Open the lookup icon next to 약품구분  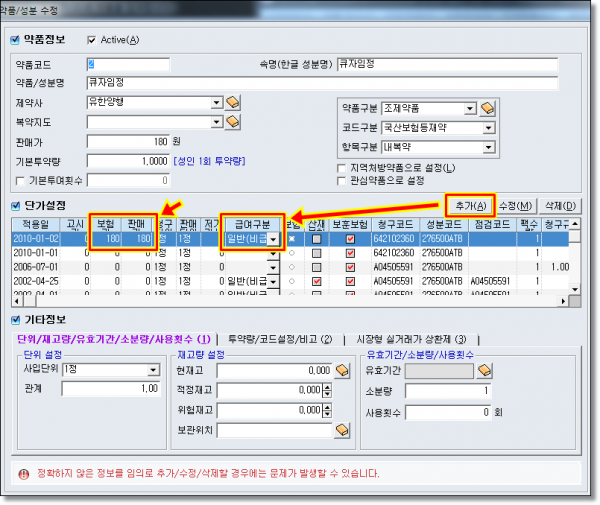coord(488,108)
